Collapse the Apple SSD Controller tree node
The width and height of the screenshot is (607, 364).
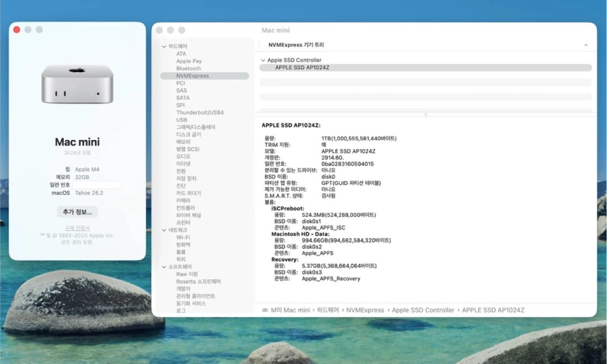263,60
